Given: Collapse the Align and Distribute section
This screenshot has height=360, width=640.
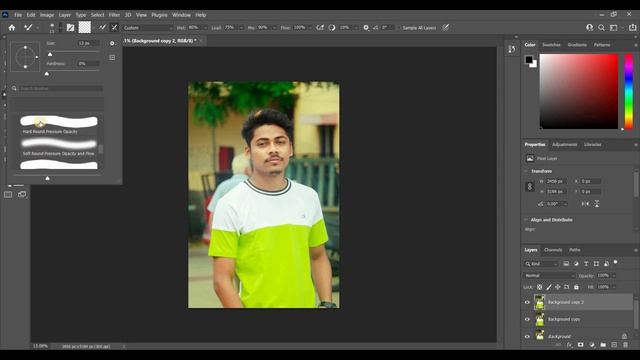Looking at the screenshot, I should tap(526, 220).
